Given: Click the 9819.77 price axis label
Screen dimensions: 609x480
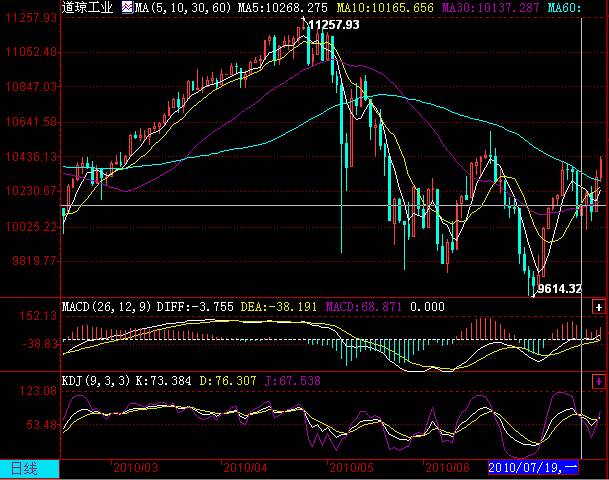Looking at the screenshot, I should [34, 261].
